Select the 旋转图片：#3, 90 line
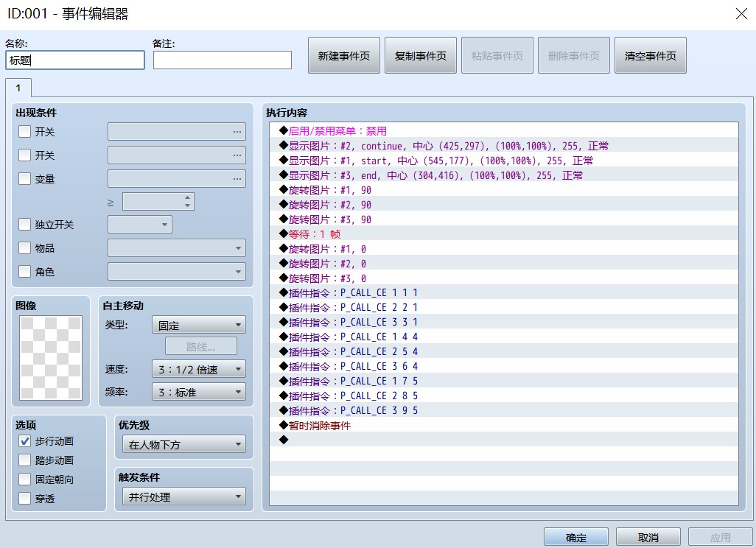This screenshot has height=548, width=756. 504,219
